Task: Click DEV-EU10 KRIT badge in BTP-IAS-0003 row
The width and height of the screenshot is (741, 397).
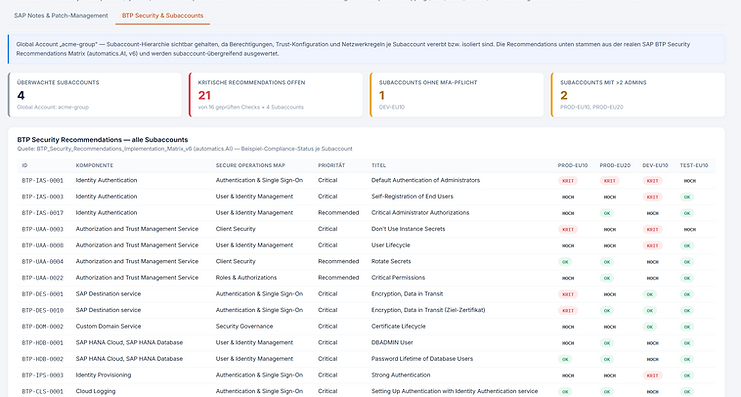Action: [652, 197]
